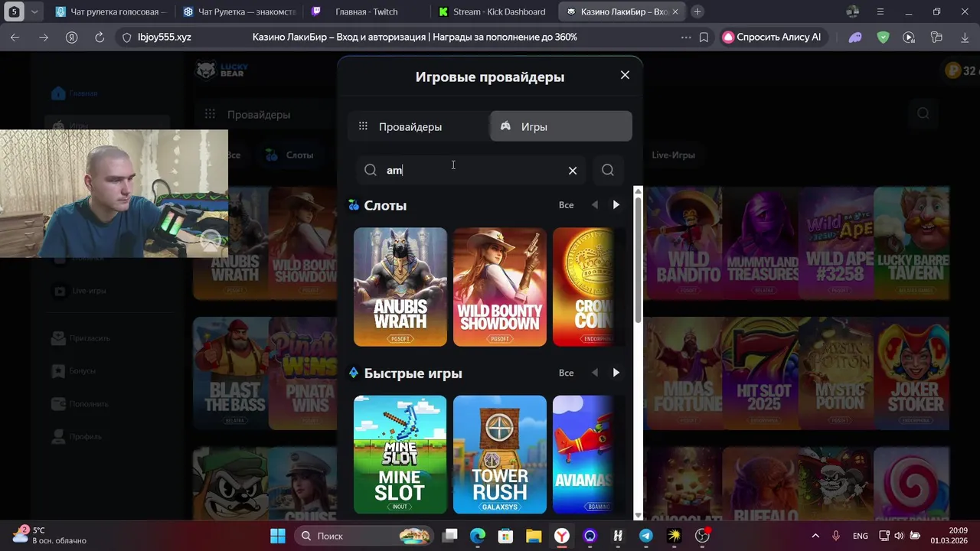Click the search magnifier button beside the field

click(608, 170)
